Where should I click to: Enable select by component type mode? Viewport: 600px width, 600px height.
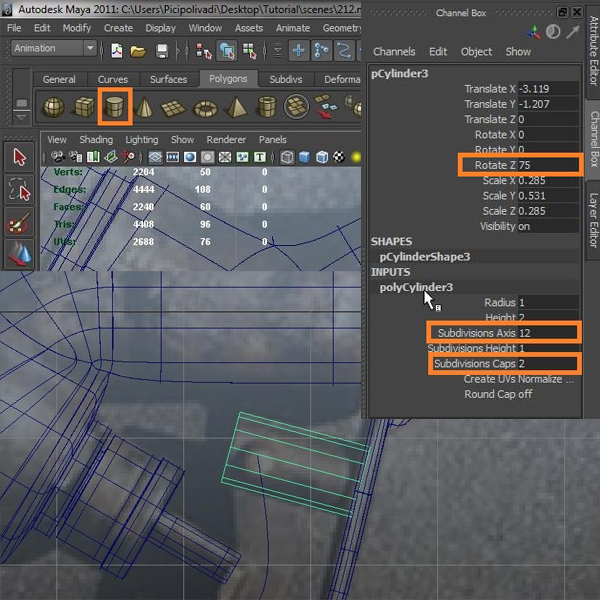pos(249,51)
